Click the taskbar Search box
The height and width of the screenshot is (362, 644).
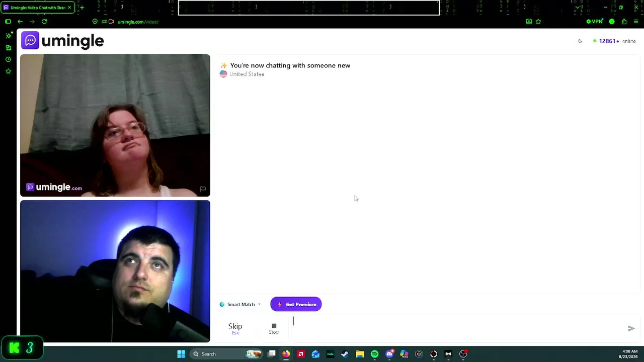pyautogui.click(x=226, y=354)
